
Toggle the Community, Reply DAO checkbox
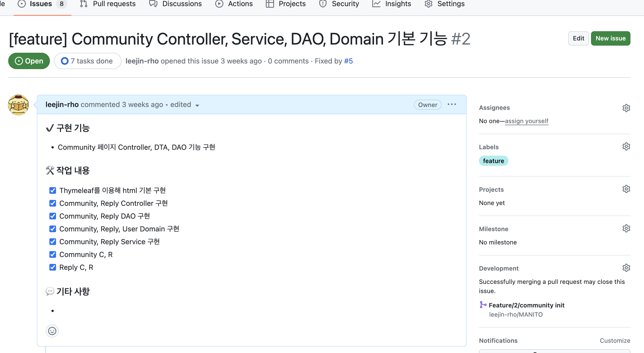coord(53,216)
